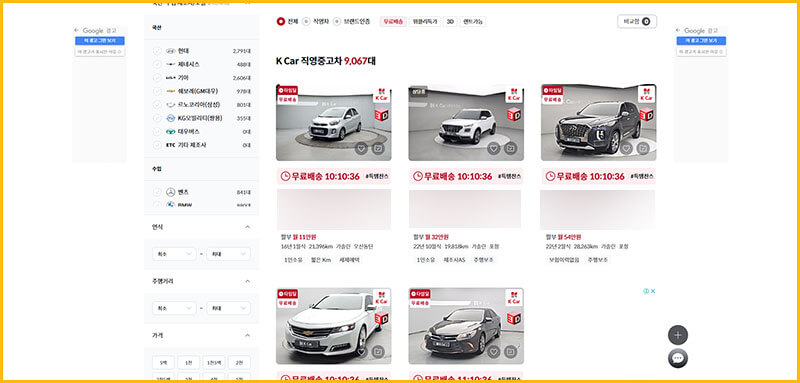Click the '할부 월 54만원' installment text
Image resolution: width=800 pixels, height=383 pixels.
[x=563, y=237]
